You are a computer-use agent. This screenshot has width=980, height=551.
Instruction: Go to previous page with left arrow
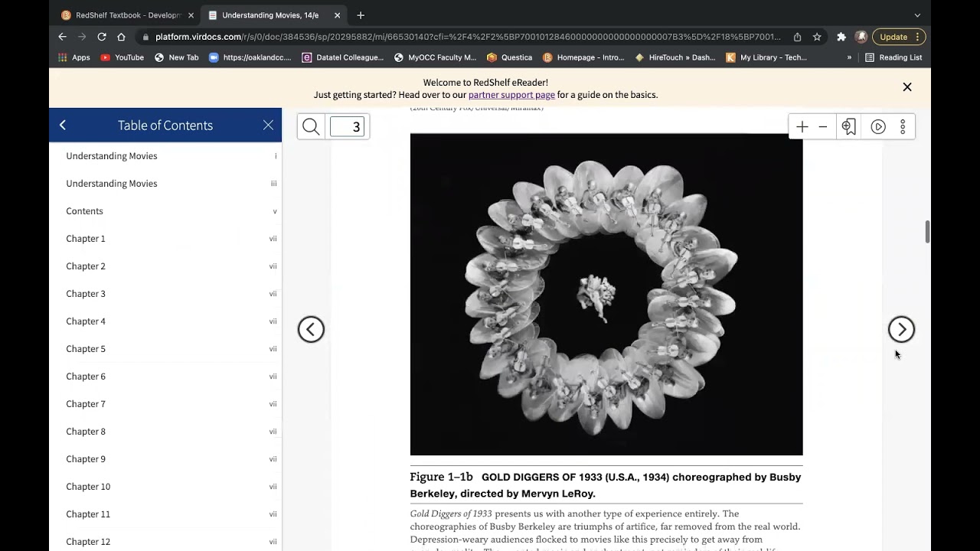tap(311, 329)
